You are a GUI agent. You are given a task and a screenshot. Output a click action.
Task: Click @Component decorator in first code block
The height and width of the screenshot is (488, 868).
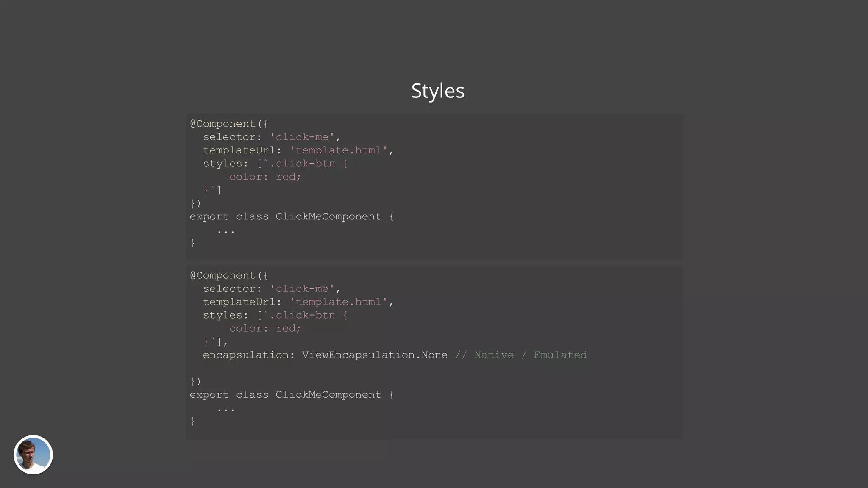pos(223,124)
